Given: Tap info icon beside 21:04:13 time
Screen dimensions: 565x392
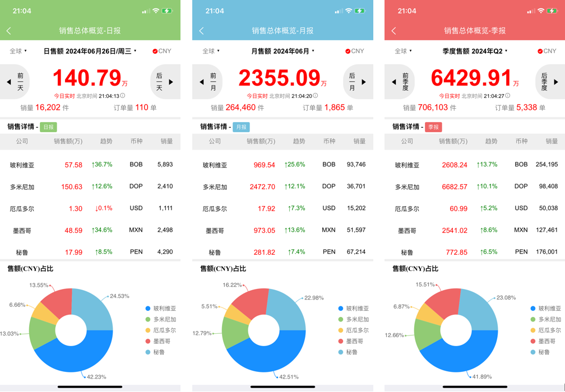Looking at the screenshot, I should (123, 96).
